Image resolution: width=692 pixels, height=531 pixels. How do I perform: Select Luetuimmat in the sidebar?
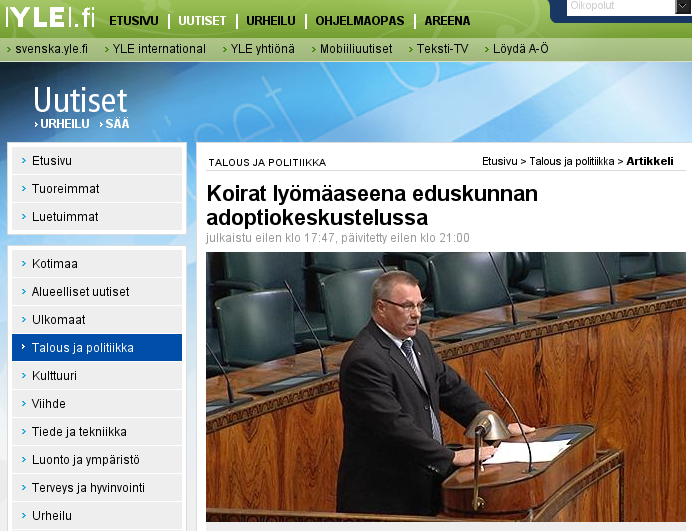click(x=65, y=217)
